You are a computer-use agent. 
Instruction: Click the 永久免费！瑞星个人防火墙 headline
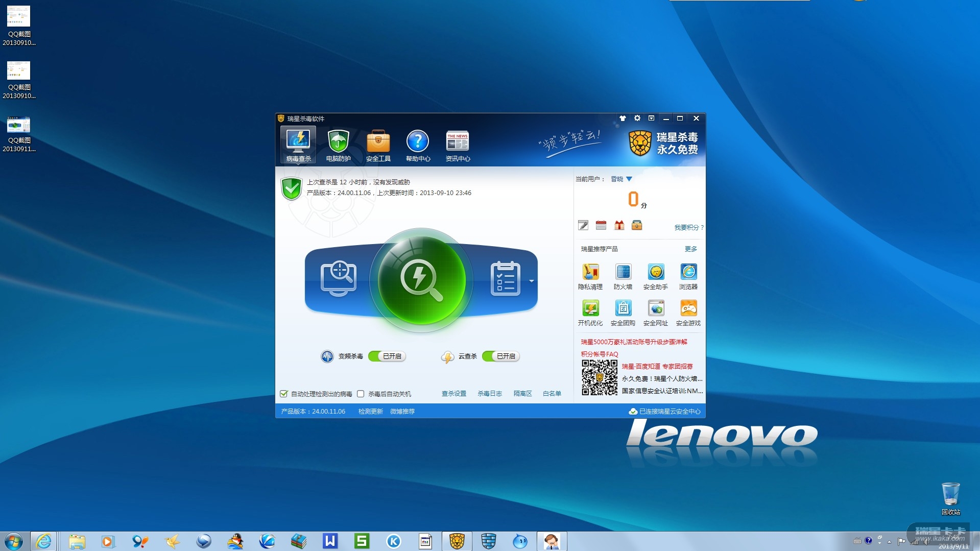click(662, 379)
